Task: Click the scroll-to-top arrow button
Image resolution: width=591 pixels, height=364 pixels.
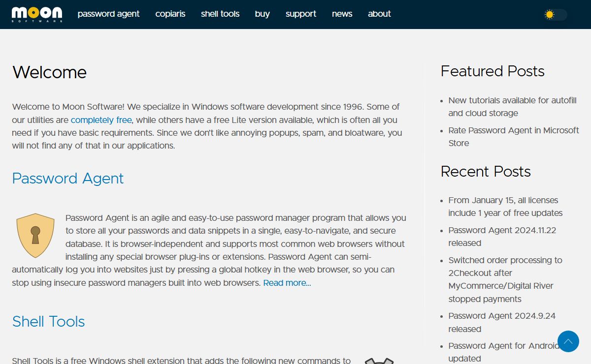Action: click(568, 341)
